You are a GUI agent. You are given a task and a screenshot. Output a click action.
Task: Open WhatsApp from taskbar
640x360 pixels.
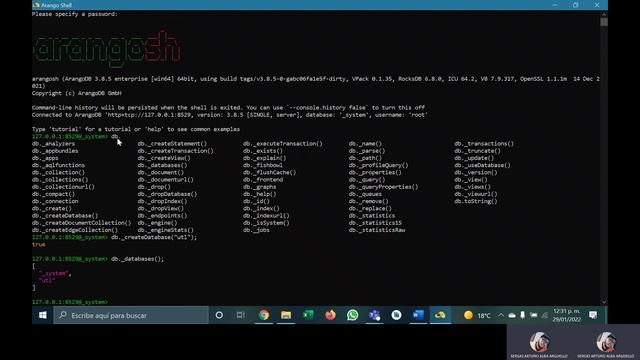(x=352, y=315)
